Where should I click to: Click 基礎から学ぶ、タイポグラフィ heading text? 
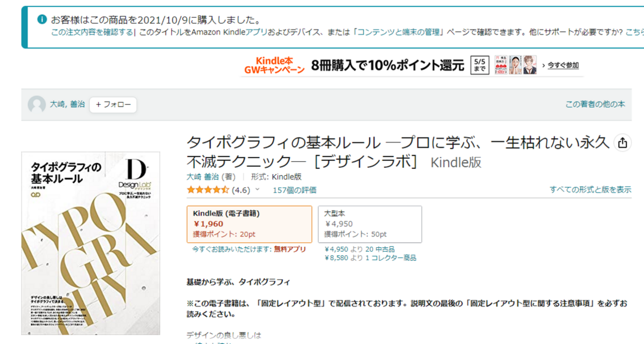(x=237, y=282)
